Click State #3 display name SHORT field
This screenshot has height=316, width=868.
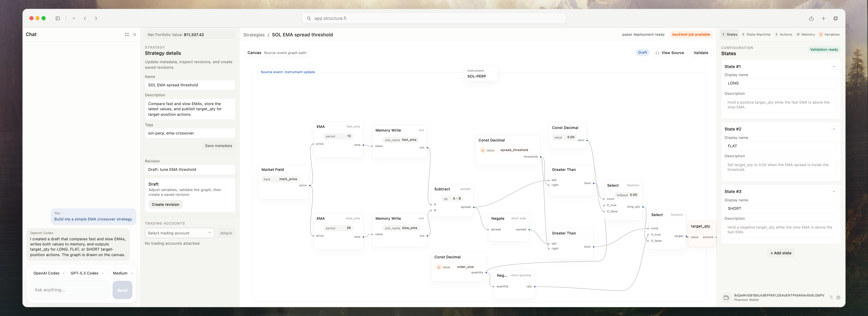(x=781, y=209)
